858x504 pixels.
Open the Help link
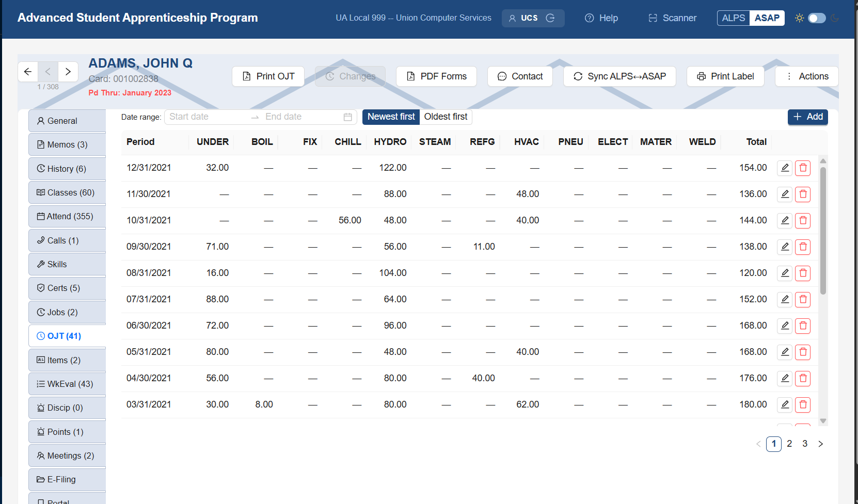(x=601, y=18)
